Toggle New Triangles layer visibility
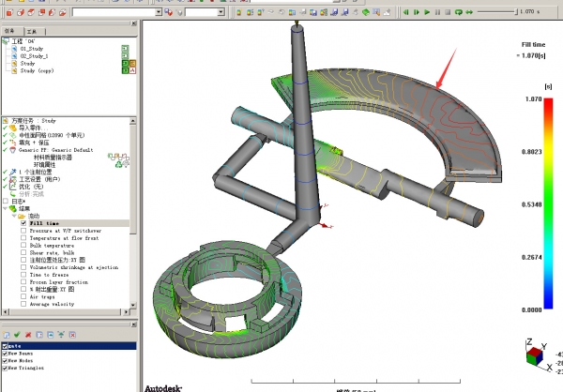Screen dimensions: 563x392 pyautogui.click(x=5, y=368)
